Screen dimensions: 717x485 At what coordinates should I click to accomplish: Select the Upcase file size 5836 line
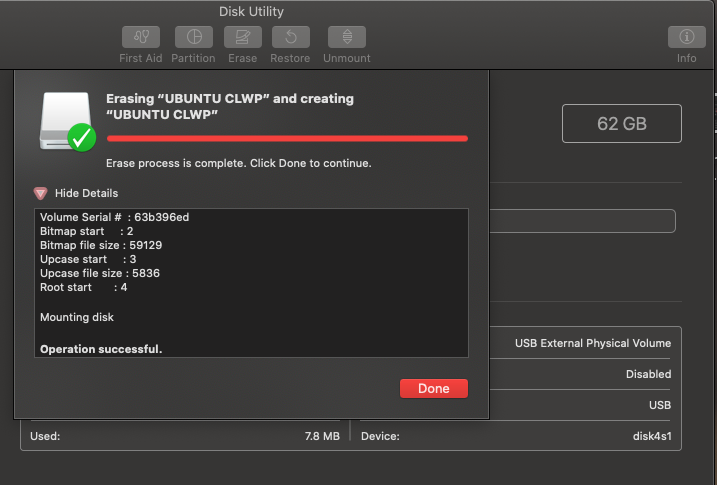pyautogui.click(x=100, y=273)
